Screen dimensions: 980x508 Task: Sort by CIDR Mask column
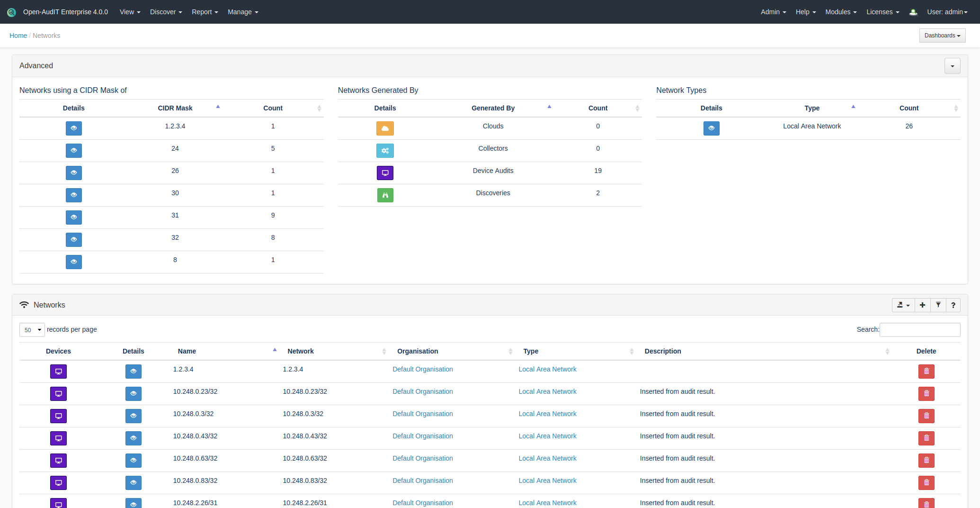pyautogui.click(x=175, y=108)
